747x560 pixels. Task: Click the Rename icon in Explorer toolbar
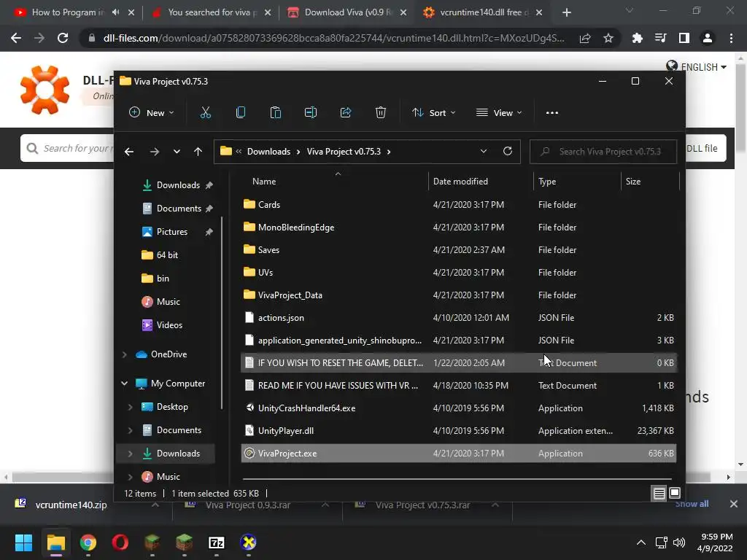tap(311, 113)
